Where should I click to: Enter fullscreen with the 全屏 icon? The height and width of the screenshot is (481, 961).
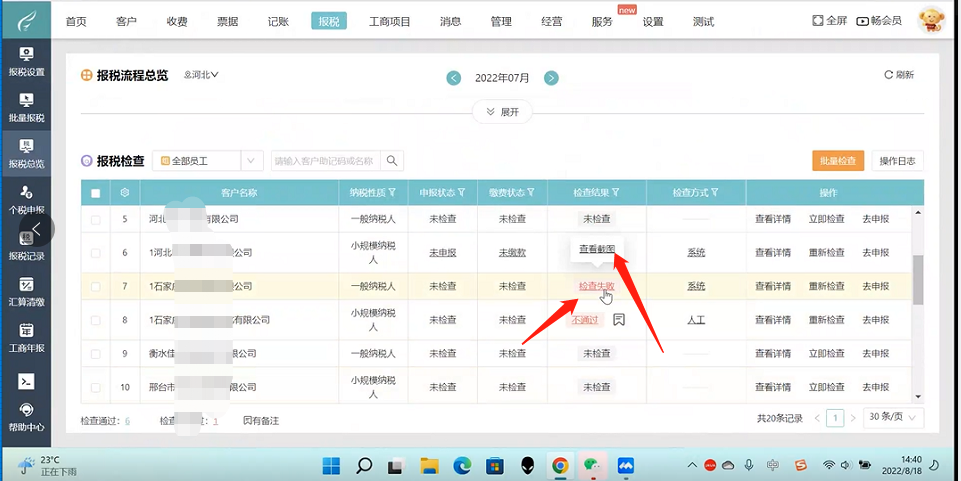[x=818, y=20]
